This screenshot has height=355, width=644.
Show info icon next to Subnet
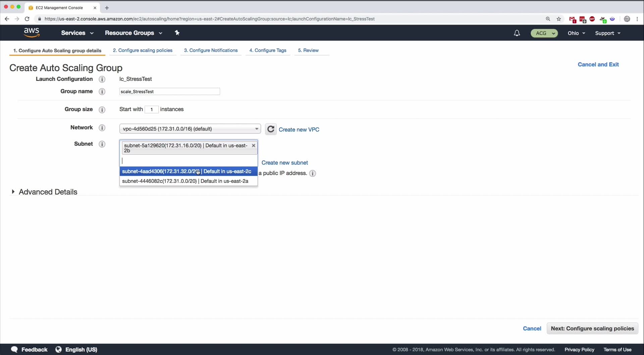(102, 144)
